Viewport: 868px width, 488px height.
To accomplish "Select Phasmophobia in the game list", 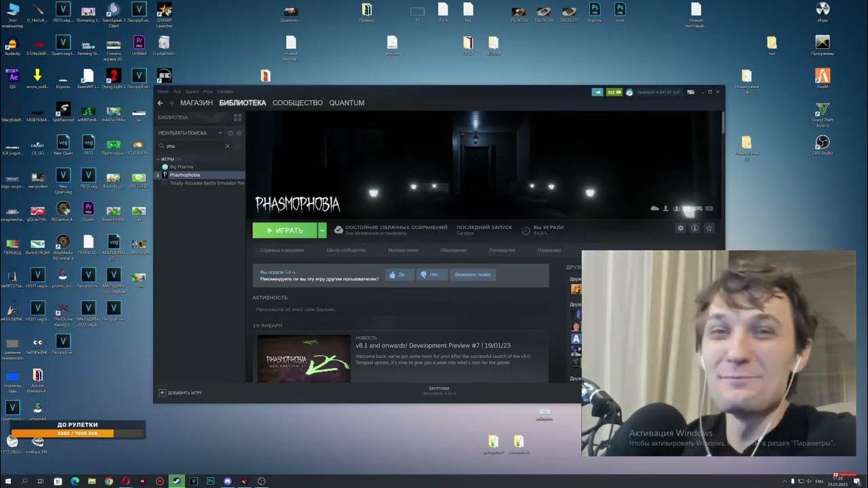I will pyautogui.click(x=199, y=175).
